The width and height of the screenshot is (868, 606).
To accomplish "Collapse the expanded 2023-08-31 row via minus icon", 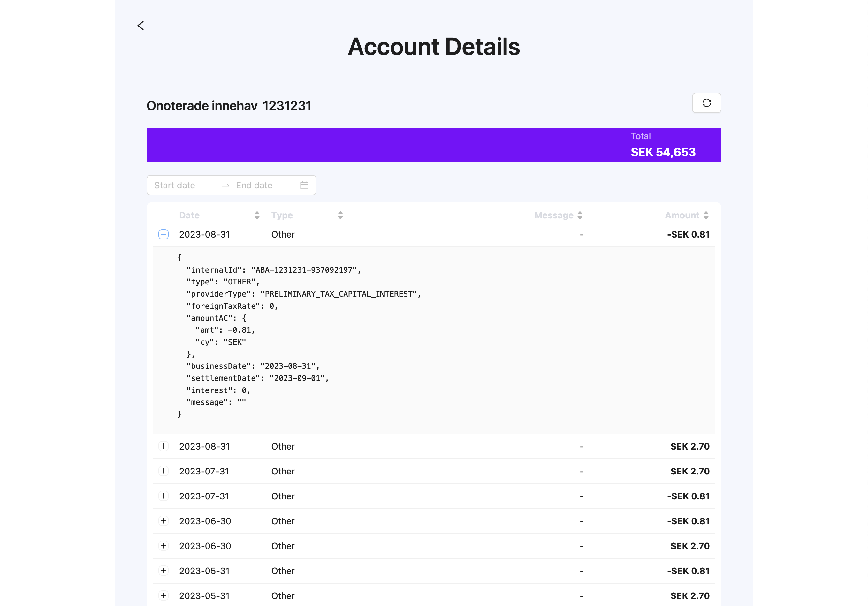I will point(163,234).
